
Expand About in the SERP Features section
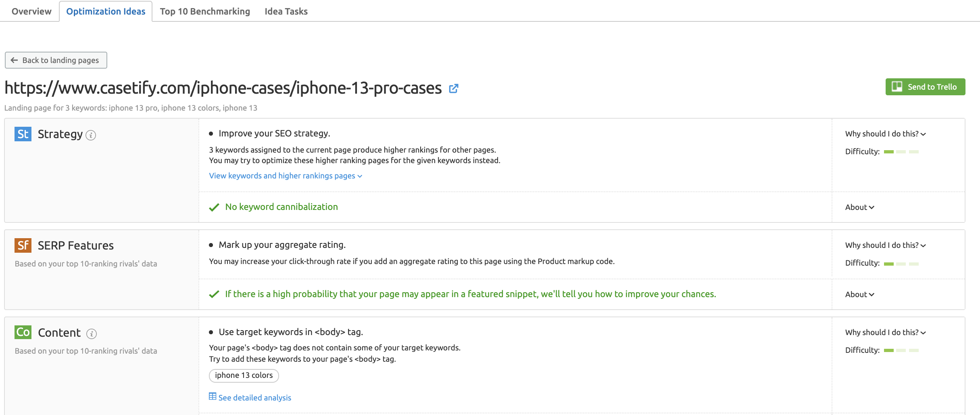(859, 295)
